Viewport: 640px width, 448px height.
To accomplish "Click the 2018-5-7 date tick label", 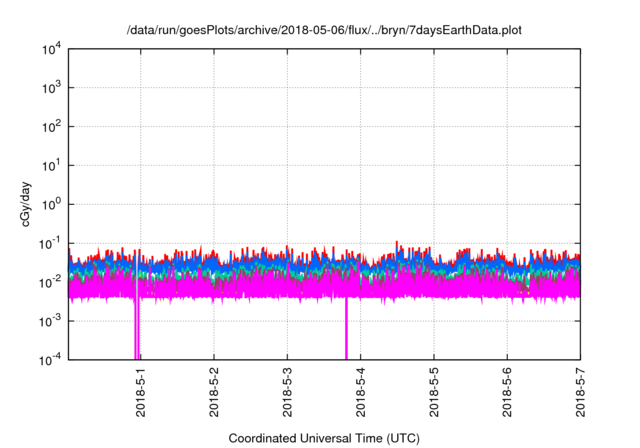I will click(580, 392).
